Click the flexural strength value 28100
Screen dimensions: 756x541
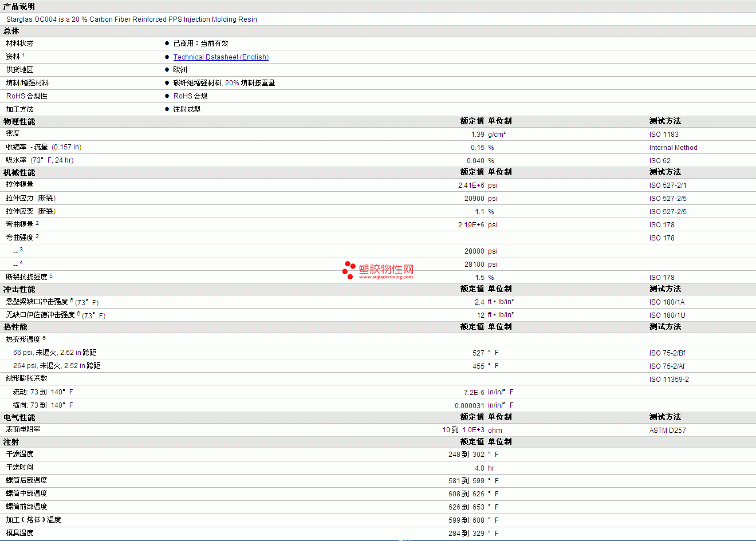pyautogui.click(x=474, y=264)
